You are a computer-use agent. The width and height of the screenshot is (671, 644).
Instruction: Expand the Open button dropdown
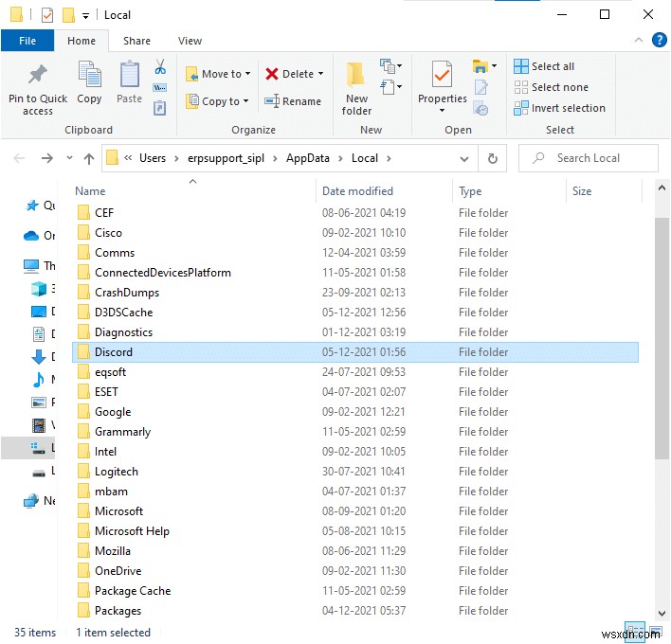[x=495, y=66]
